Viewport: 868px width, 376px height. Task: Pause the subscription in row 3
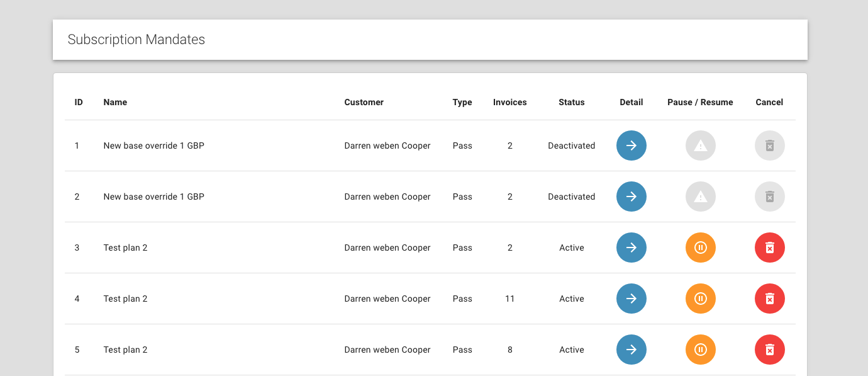[700, 248]
